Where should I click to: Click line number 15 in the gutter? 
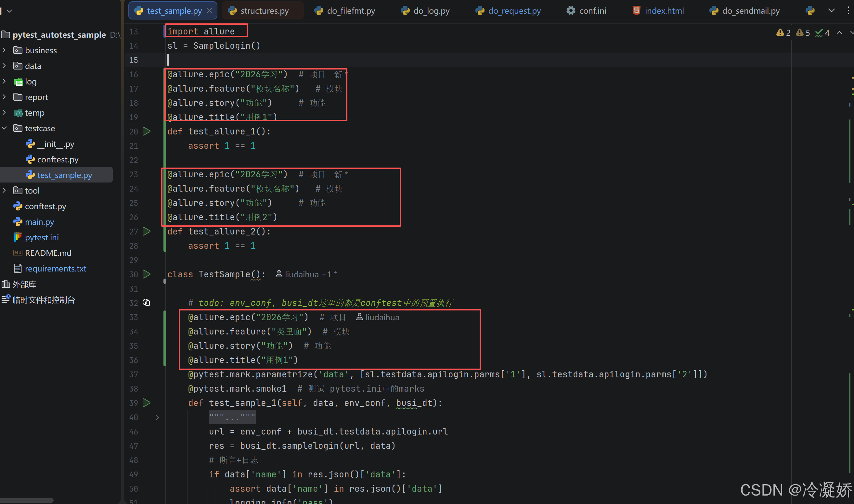tap(134, 60)
